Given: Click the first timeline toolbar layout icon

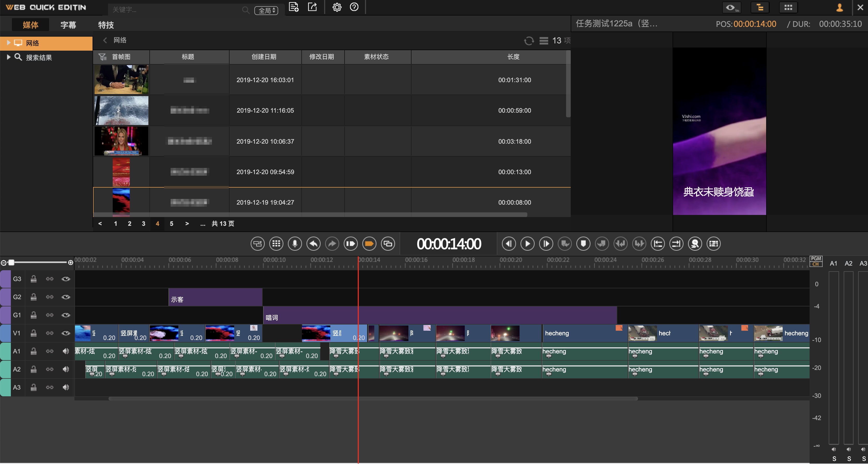Looking at the screenshot, I should point(258,244).
